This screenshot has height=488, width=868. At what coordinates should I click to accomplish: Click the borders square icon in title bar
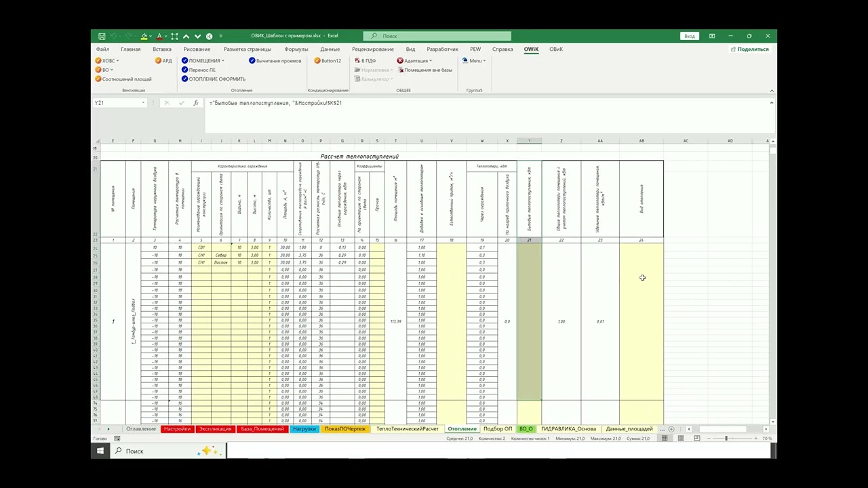tap(174, 36)
